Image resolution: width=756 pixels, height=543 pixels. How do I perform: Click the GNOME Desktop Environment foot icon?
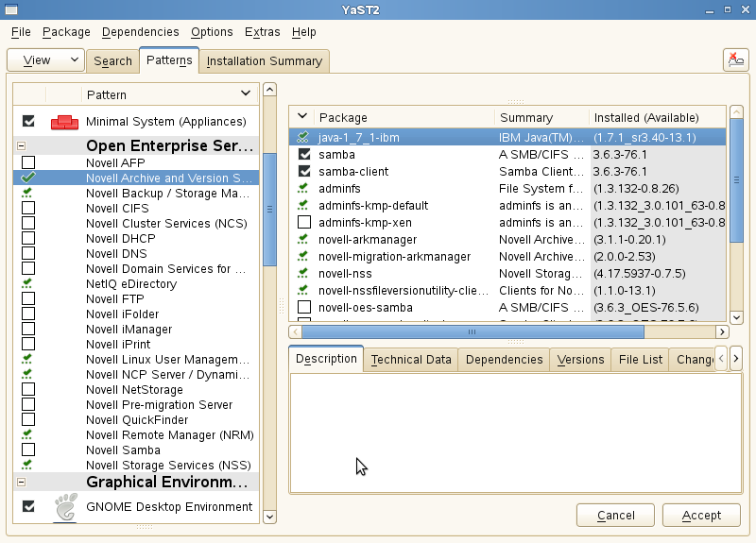click(64, 506)
